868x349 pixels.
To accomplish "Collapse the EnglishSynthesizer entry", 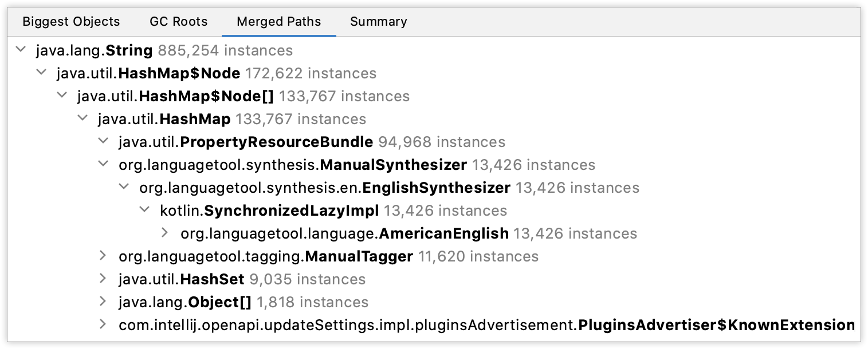I will [x=123, y=188].
